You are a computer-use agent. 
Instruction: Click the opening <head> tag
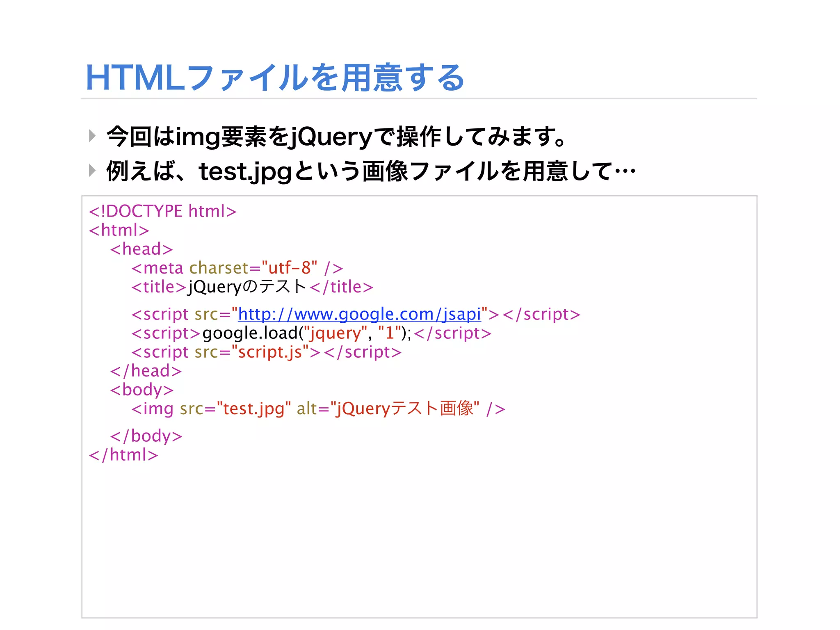pos(142,249)
